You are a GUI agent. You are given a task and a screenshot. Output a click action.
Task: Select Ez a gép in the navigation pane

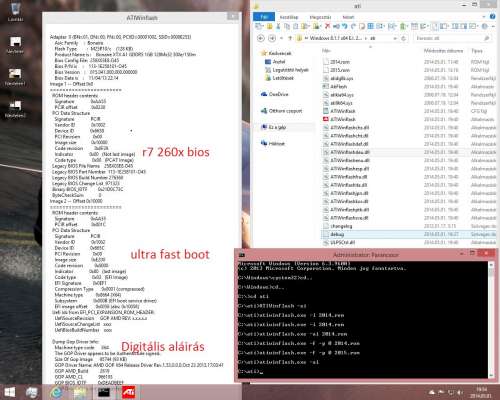pos(273,127)
